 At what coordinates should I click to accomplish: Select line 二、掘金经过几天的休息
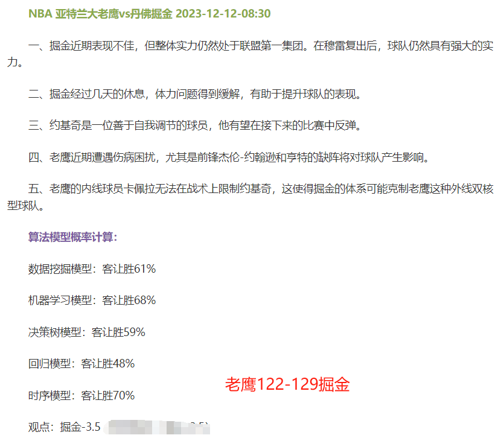pyautogui.click(x=195, y=94)
